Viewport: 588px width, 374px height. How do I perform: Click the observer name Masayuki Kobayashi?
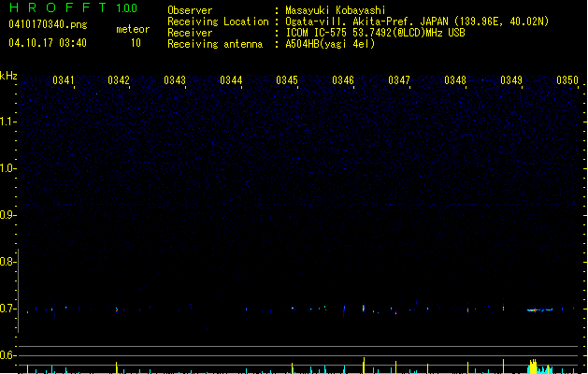(336, 10)
